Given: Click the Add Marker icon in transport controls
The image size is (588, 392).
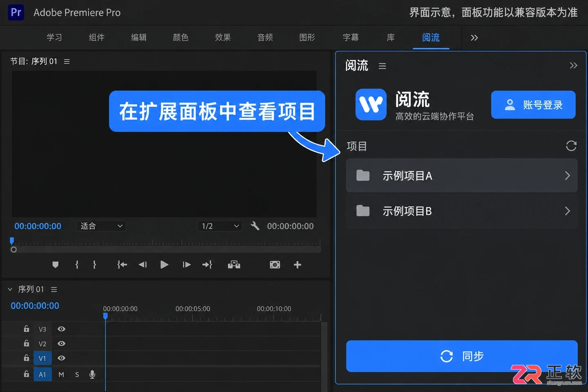Looking at the screenshot, I should point(56,265).
